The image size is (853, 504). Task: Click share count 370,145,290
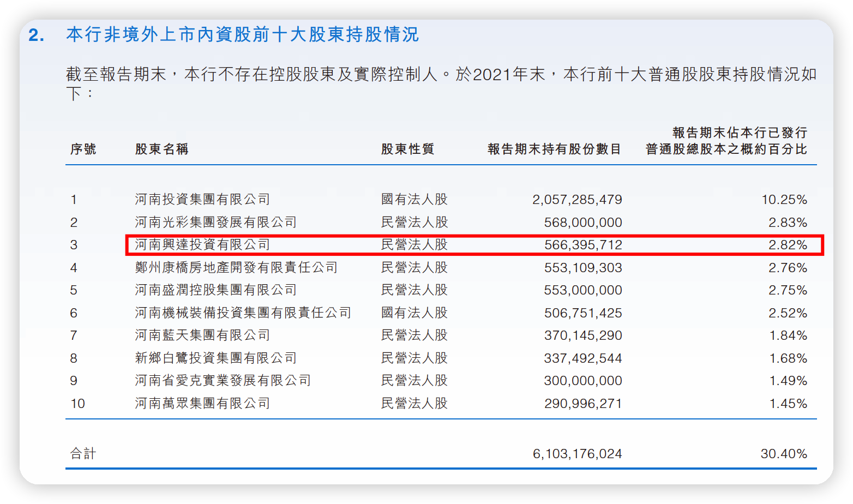pos(583,335)
